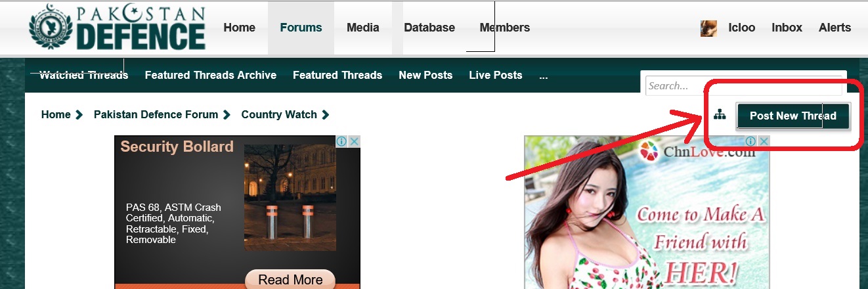The height and width of the screenshot is (289, 868).
Task: Open the user avatar thumbnail beside lcloo
Action: click(708, 28)
